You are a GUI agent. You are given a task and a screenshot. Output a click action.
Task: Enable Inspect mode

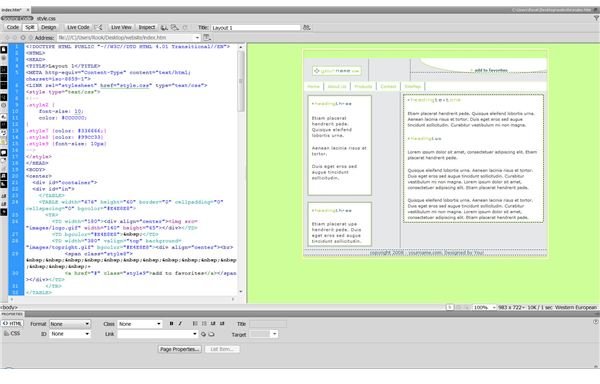[x=147, y=28]
